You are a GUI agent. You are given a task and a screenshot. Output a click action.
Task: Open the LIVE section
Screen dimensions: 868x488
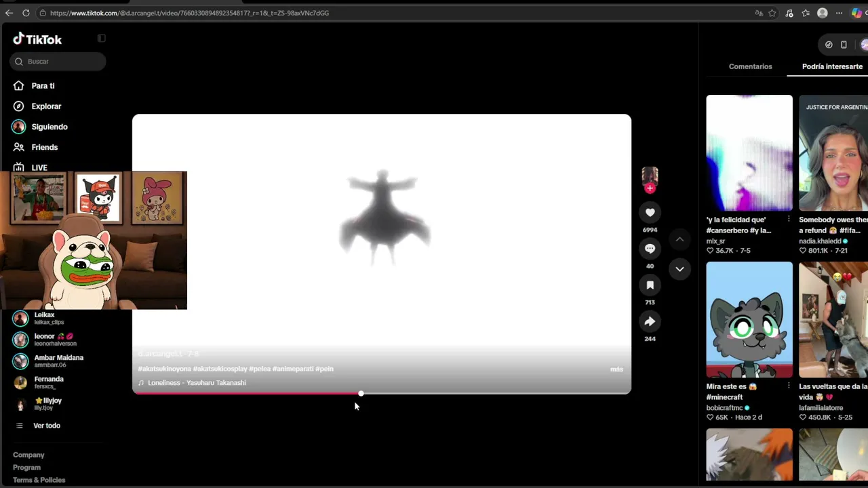(39, 167)
